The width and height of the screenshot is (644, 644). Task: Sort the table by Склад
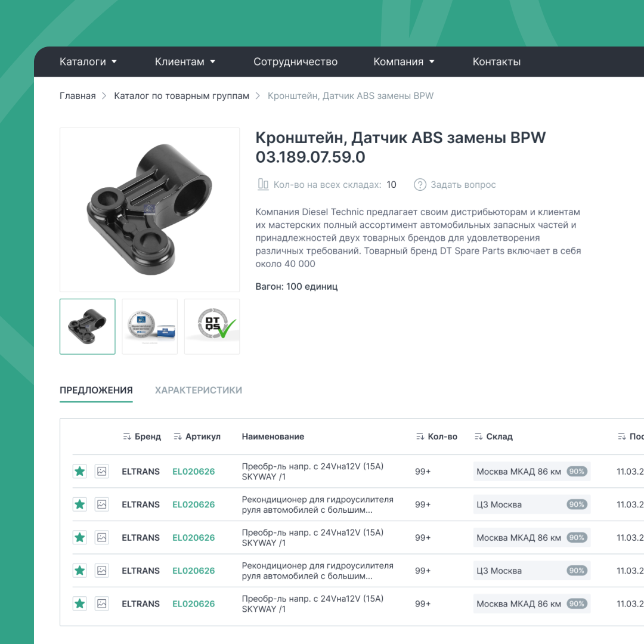[x=493, y=436]
